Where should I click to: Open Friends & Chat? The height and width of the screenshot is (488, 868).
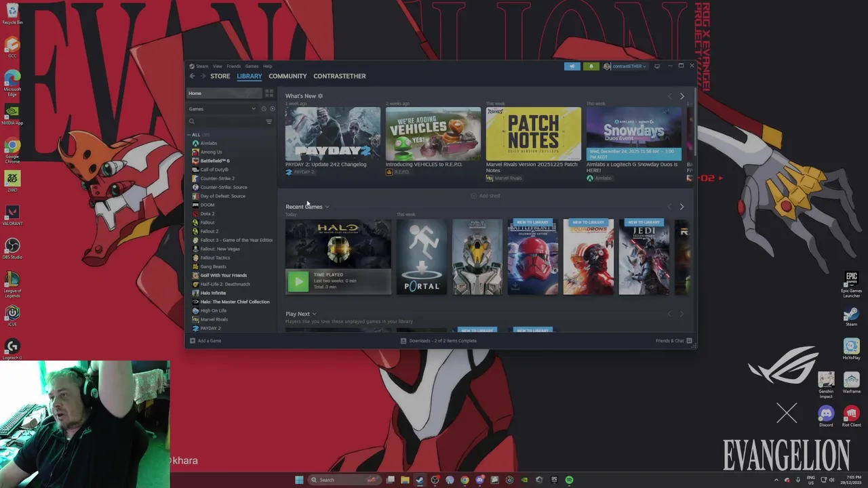pos(673,341)
